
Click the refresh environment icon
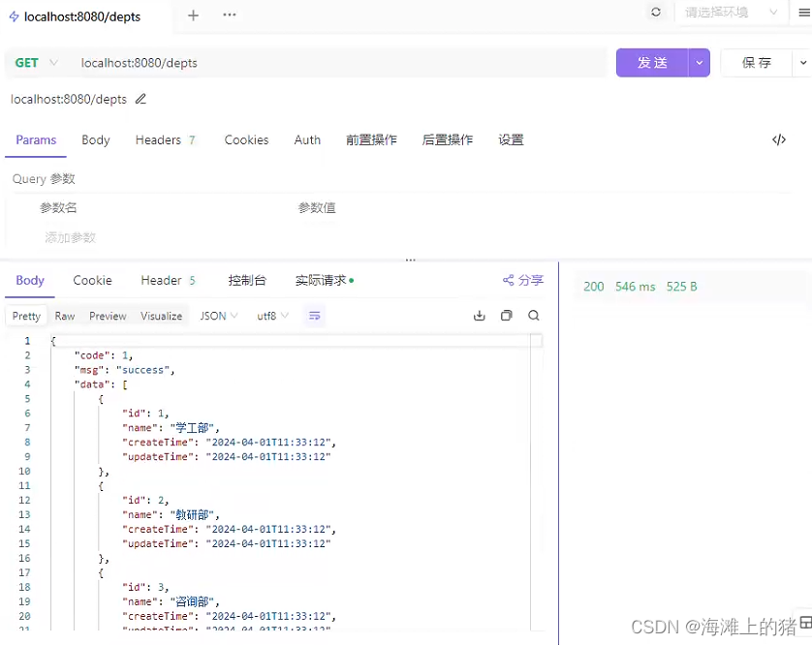[656, 14]
